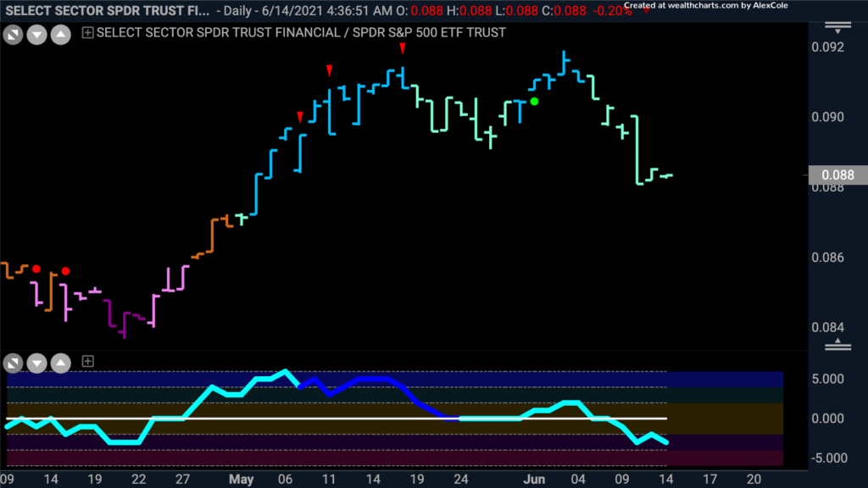
Task: Expand the plus box beside indicator panel
Action: [87, 361]
